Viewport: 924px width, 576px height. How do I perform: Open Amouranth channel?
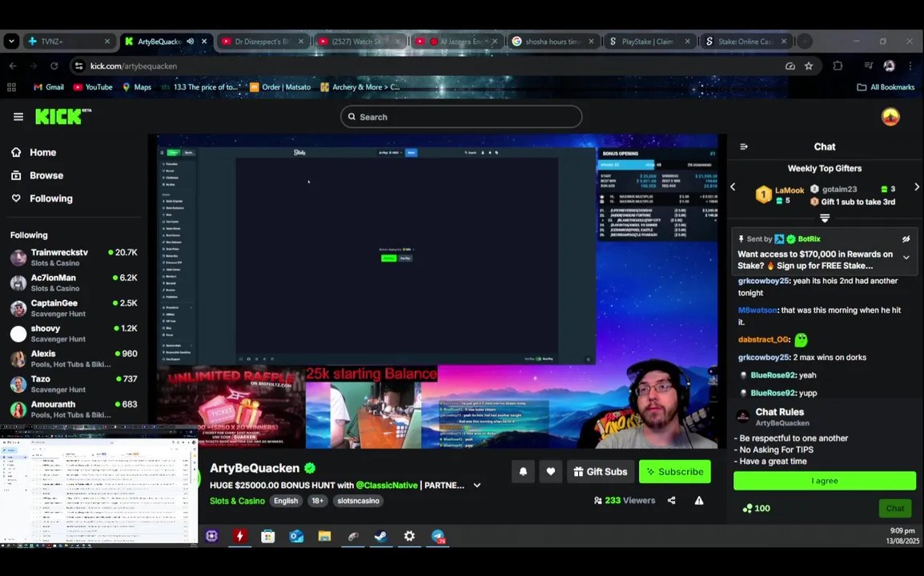[x=74, y=410]
